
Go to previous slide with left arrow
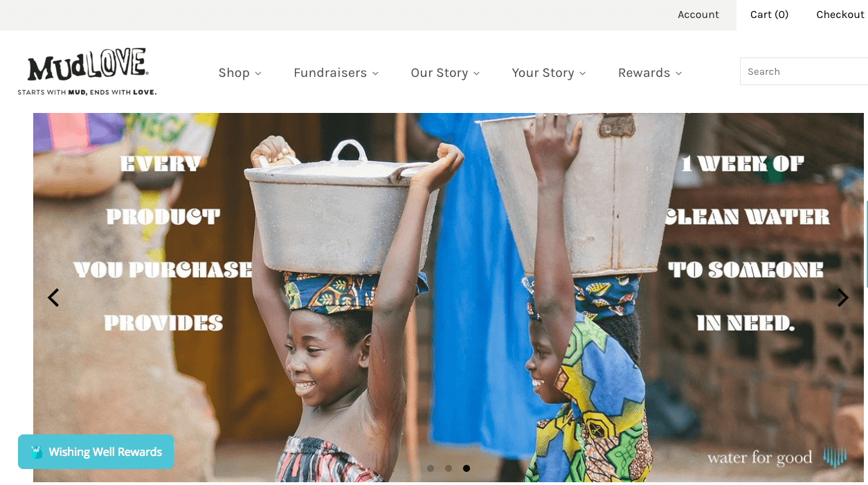point(53,298)
